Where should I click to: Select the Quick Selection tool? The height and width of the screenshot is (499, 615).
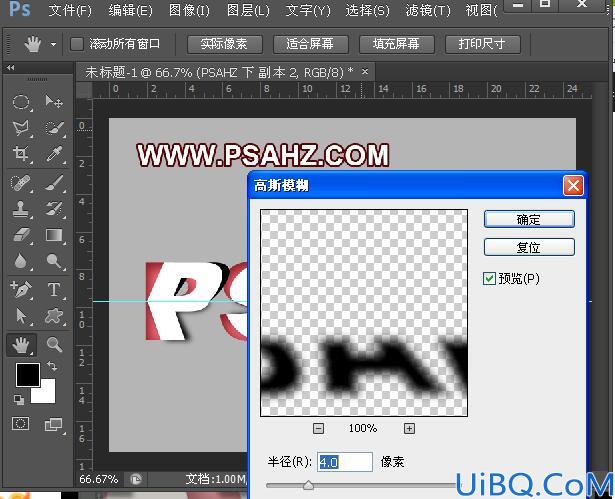[54, 128]
